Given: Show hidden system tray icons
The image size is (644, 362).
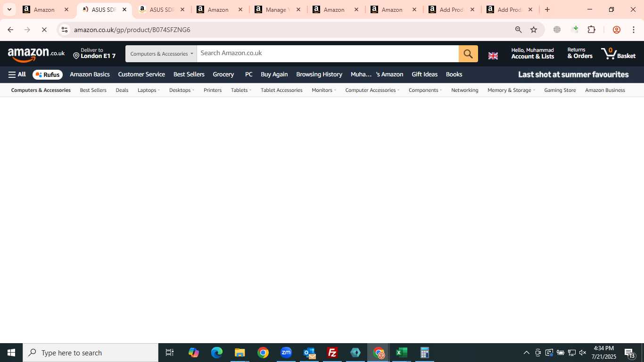Looking at the screenshot, I should [x=527, y=353].
